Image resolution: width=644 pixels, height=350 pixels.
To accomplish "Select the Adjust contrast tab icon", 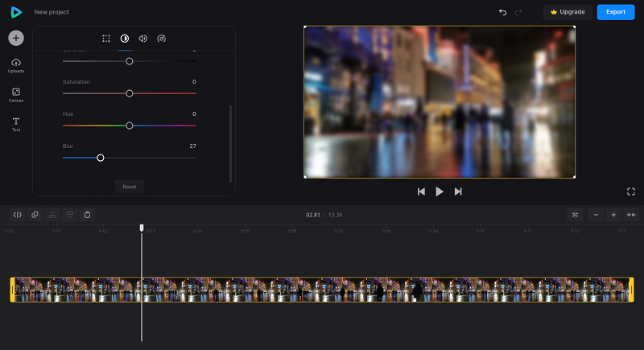I will click(x=125, y=39).
